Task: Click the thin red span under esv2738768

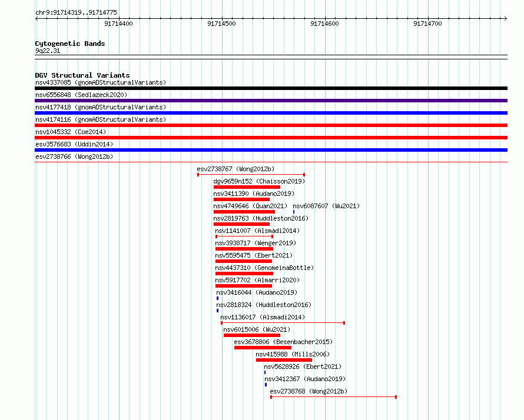Action: (333, 397)
